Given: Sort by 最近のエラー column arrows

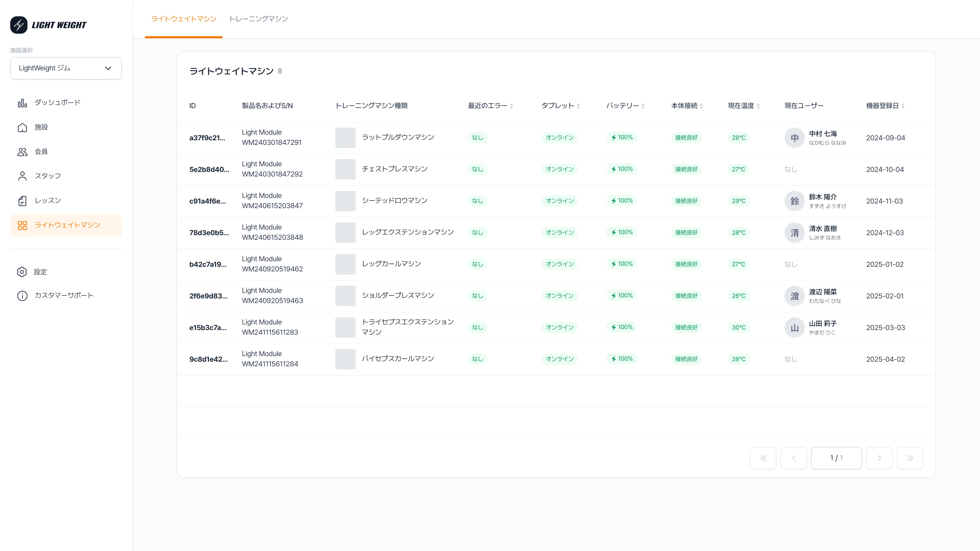Looking at the screenshot, I should (x=512, y=106).
